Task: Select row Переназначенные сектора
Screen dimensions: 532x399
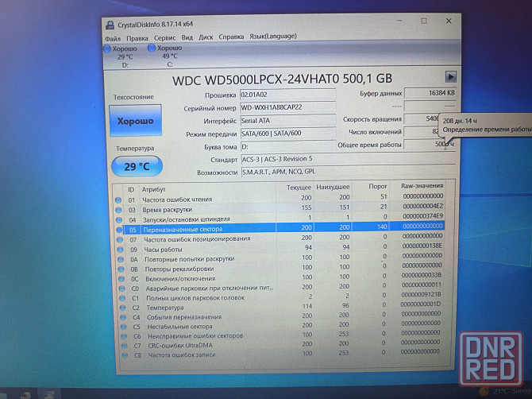Action: (280, 228)
